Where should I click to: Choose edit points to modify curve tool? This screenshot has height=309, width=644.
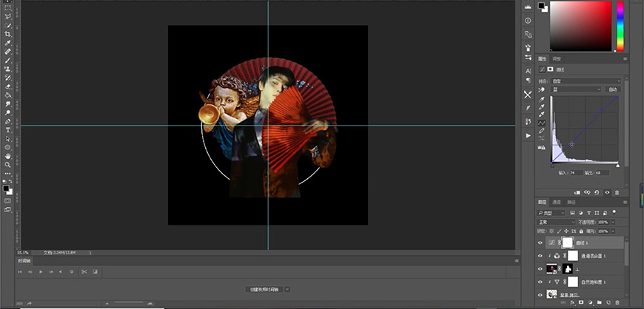(542, 123)
